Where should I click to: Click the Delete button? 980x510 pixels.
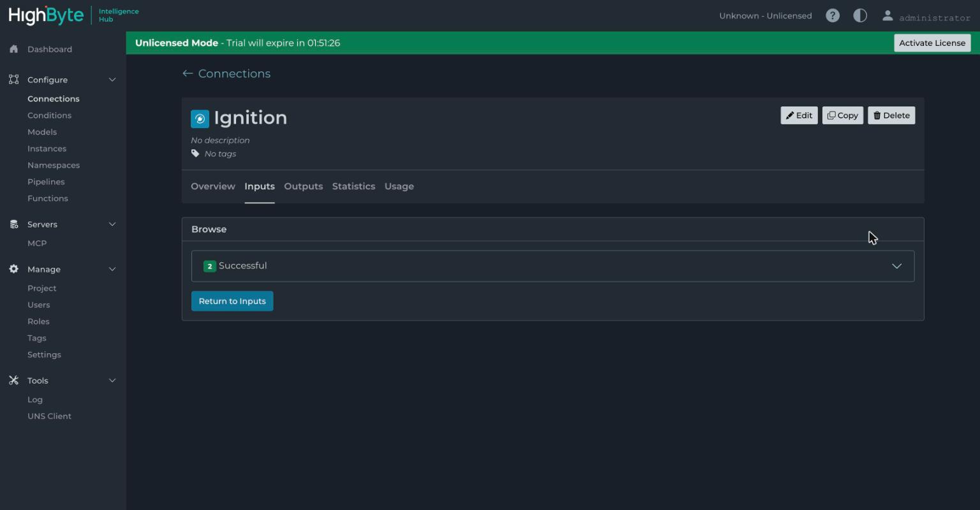click(891, 115)
